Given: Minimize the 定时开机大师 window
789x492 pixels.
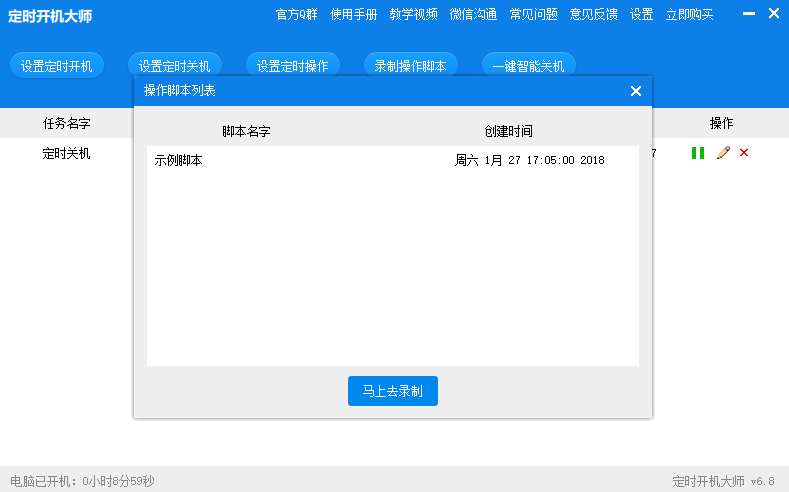Looking at the screenshot, I should (750, 14).
